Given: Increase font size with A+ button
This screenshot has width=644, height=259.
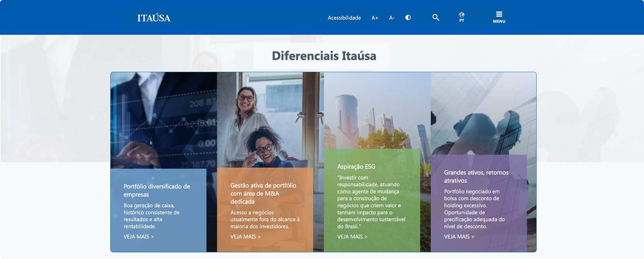Looking at the screenshot, I should coord(375,18).
